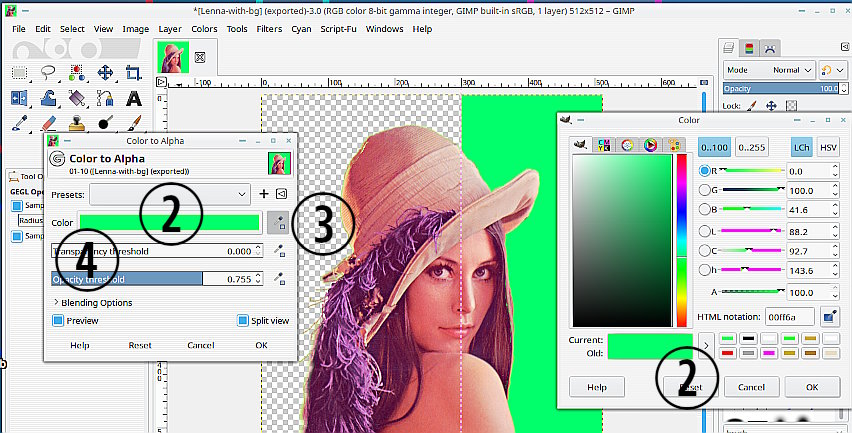Switch color model to LCh

click(x=801, y=147)
